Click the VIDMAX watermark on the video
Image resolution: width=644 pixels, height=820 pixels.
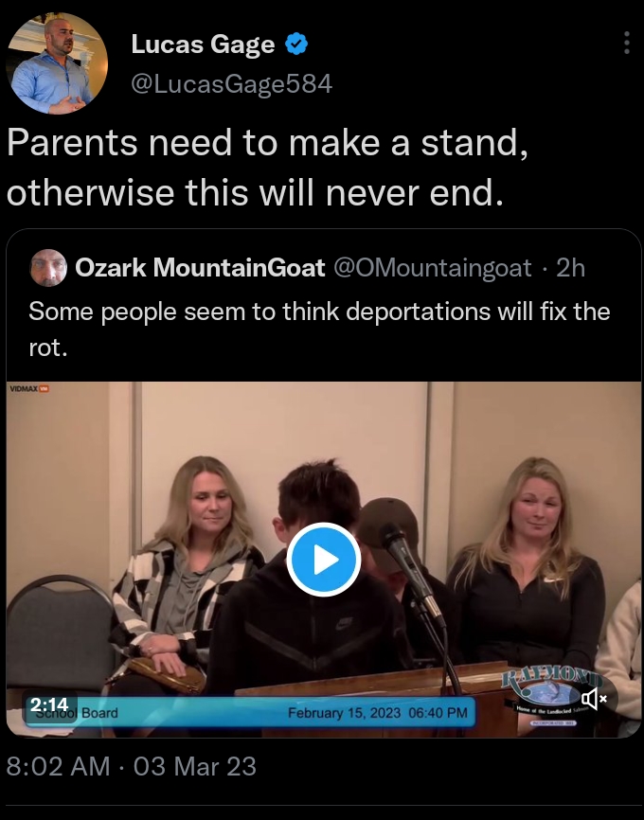29,388
